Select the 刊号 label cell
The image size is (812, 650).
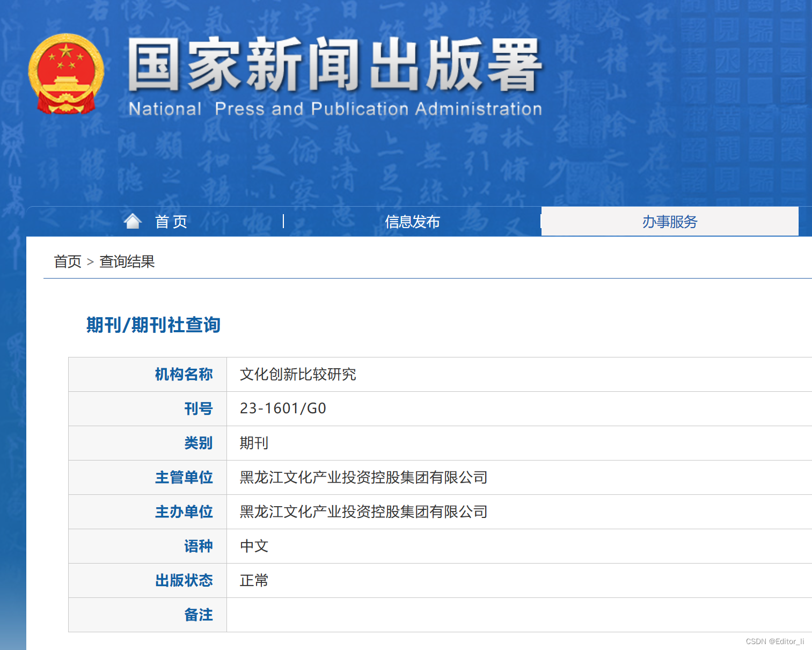[x=148, y=408]
